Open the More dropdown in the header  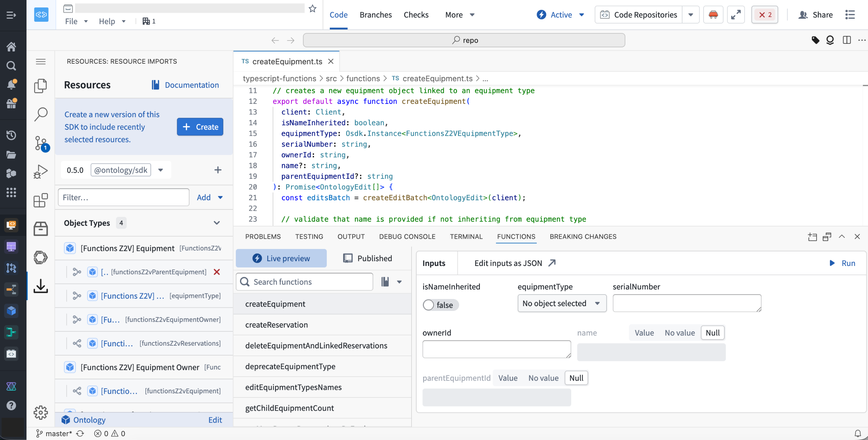pyautogui.click(x=459, y=15)
